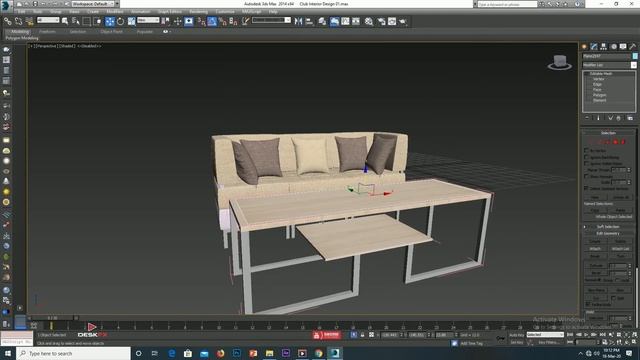
Task: Click the Unlink Selection tool
Action: click(x=18, y=21)
